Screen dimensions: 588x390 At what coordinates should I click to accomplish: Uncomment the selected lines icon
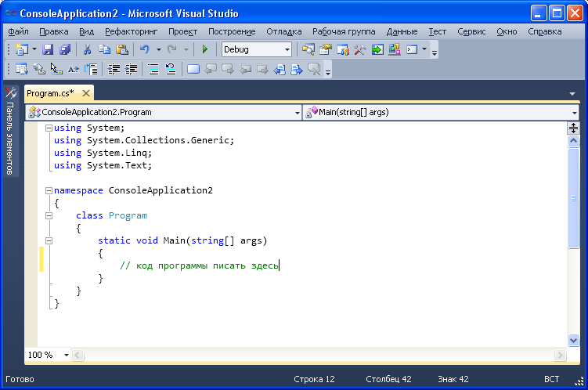click(171, 69)
